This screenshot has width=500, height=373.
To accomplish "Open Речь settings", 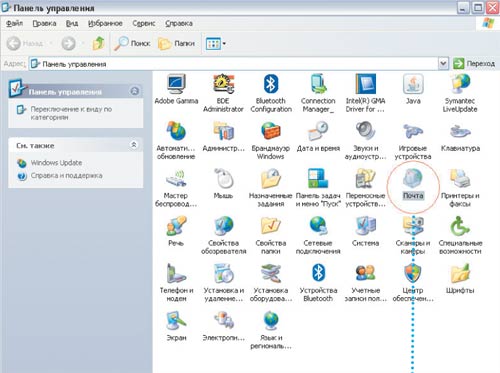I will (176, 231).
